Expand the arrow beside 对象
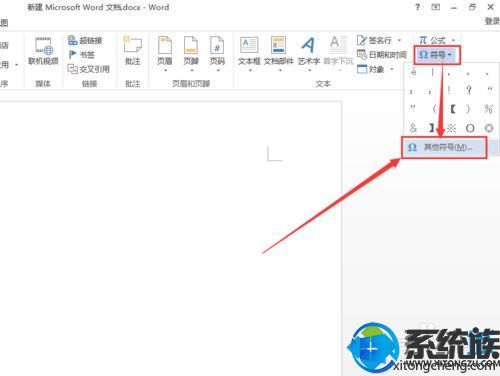This screenshot has width=500, height=376. click(392, 69)
